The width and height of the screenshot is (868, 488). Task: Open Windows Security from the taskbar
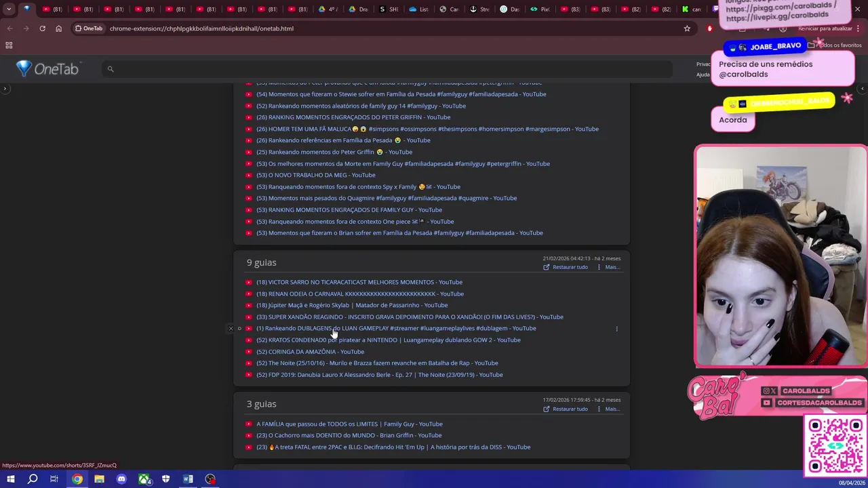166,479
